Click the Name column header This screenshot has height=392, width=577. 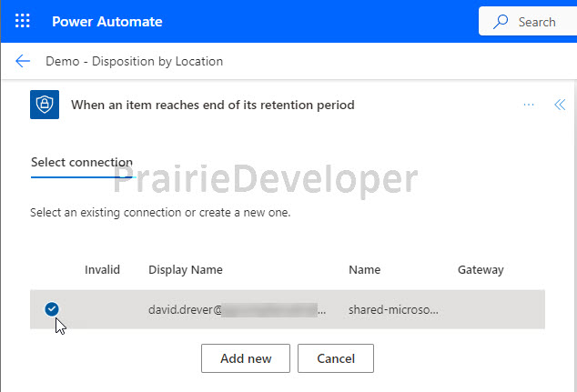pyautogui.click(x=365, y=269)
